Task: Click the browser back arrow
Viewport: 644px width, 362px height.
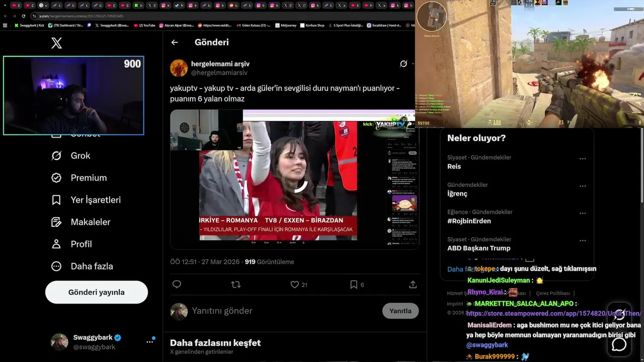Action: pyautogui.click(x=6, y=16)
